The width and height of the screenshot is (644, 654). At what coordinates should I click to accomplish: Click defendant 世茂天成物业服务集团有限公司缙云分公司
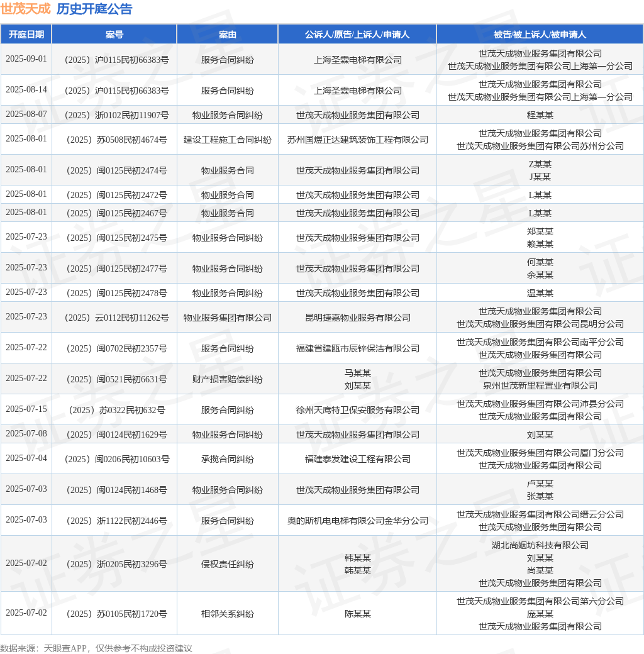[x=540, y=514]
